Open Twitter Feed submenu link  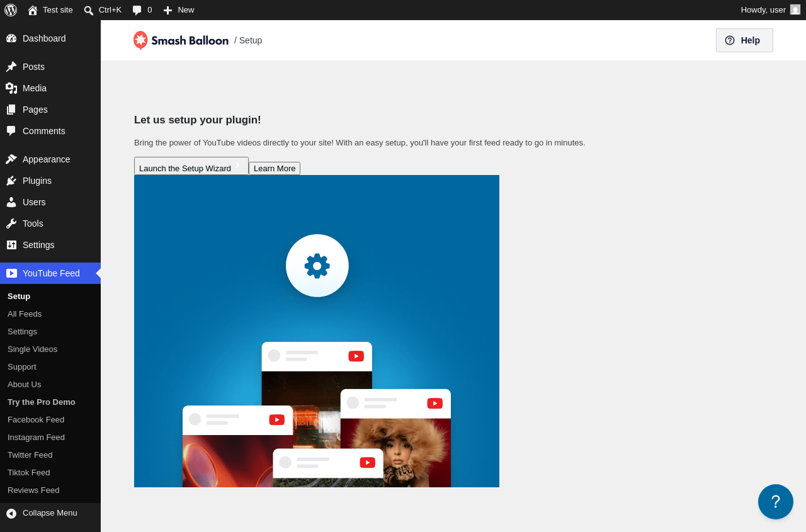click(x=50, y=455)
